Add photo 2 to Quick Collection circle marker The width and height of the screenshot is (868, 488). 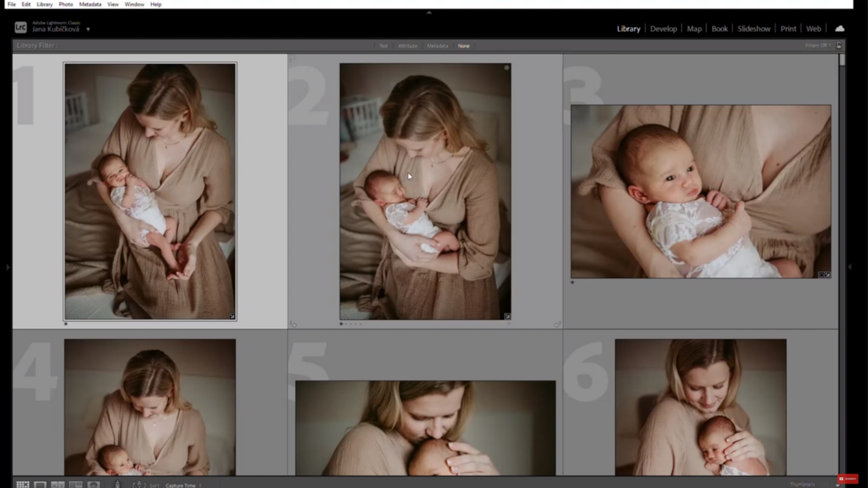[507, 68]
